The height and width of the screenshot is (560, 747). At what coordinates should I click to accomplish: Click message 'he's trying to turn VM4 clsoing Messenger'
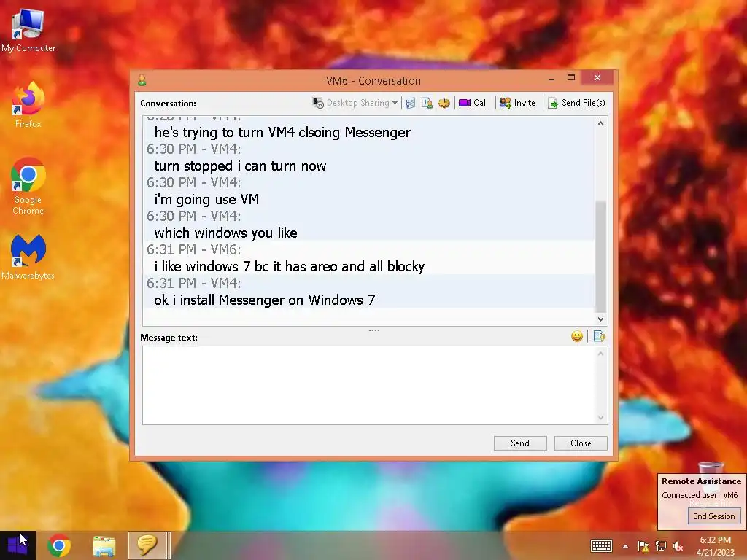click(x=282, y=133)
